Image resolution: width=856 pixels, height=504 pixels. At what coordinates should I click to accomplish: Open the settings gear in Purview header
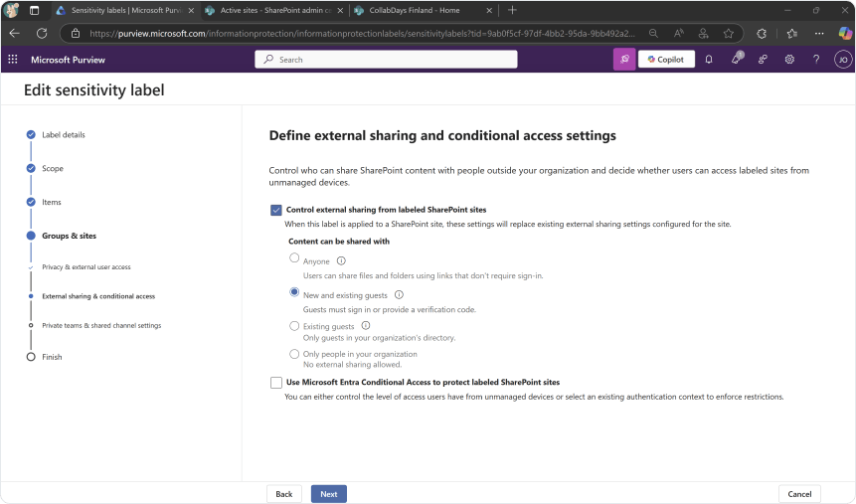pyautogui.click(x=789, y=60)
